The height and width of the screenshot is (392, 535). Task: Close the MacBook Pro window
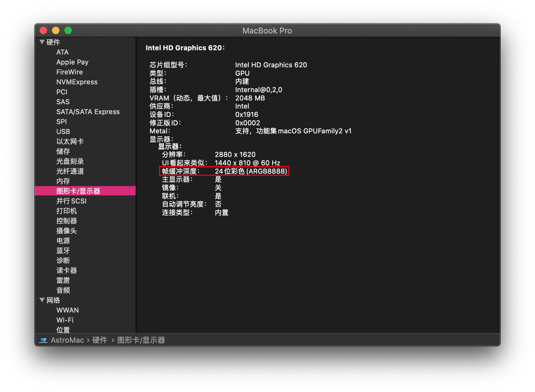click(43, 30)
